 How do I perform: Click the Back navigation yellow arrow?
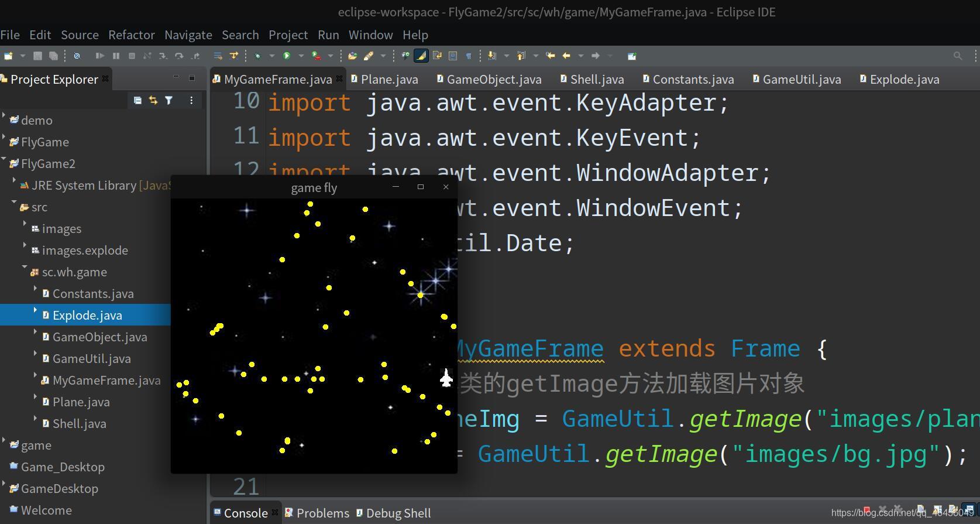point(566,56)
